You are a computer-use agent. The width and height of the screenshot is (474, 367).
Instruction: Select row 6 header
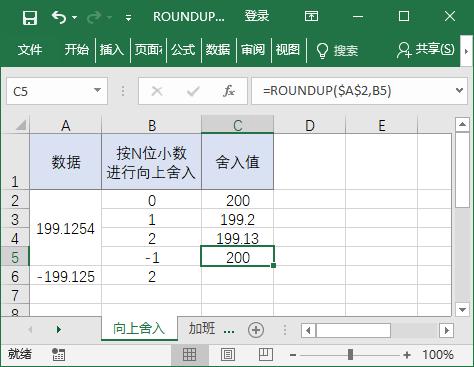(15, 276)
